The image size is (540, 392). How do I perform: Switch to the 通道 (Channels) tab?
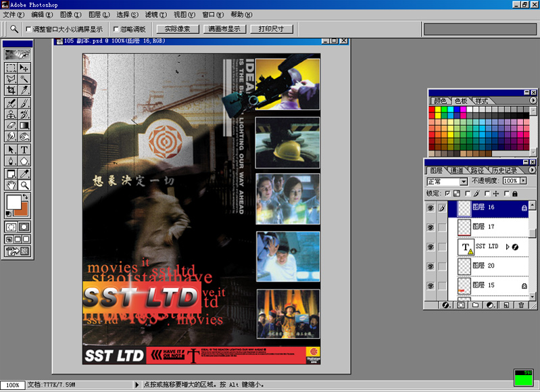457,170
